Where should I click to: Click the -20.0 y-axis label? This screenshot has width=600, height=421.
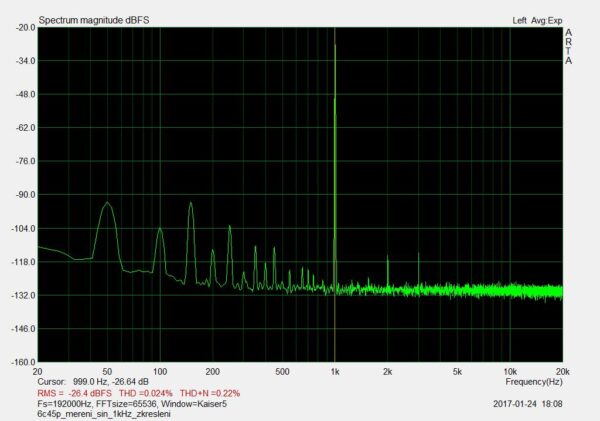pos(26,28)
